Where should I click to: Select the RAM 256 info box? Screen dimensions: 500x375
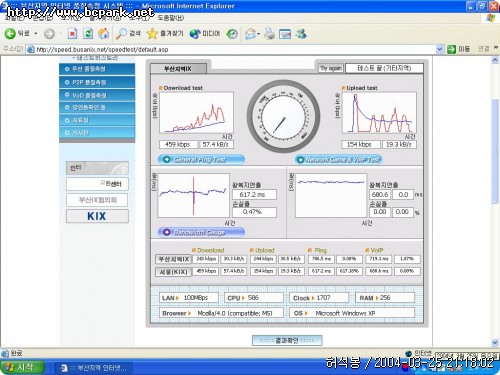pyautogui.click(x=385, y=298)
